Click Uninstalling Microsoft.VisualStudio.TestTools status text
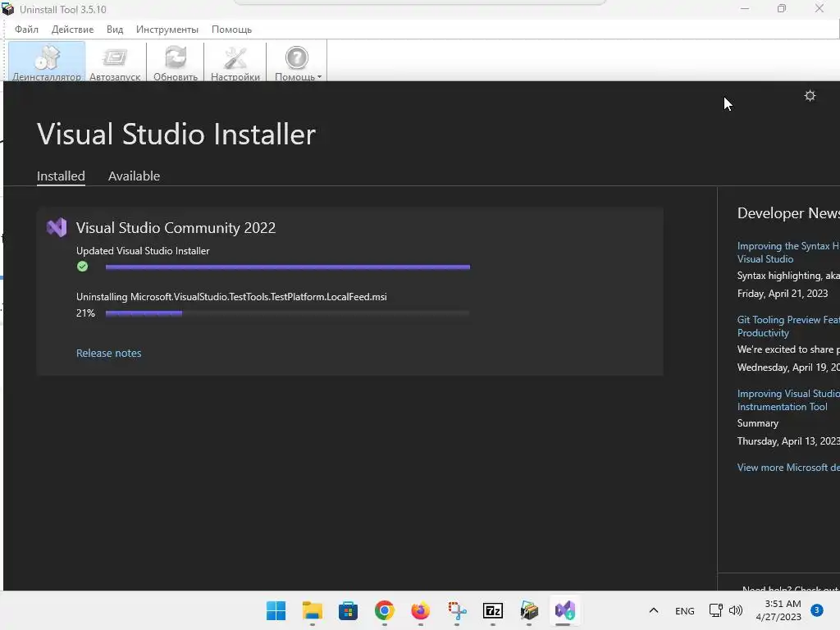This screenshot has width=840, height=630. 231,297
